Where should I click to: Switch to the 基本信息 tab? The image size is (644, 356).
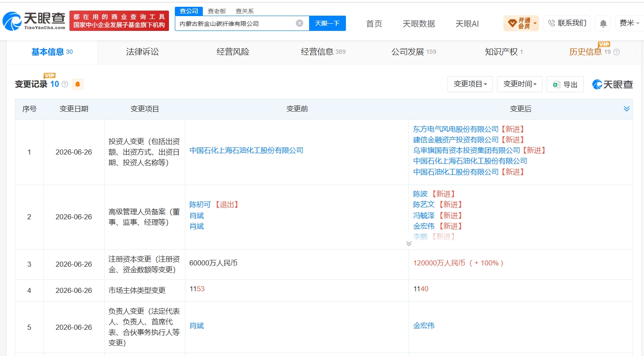(x=52, y=52)
